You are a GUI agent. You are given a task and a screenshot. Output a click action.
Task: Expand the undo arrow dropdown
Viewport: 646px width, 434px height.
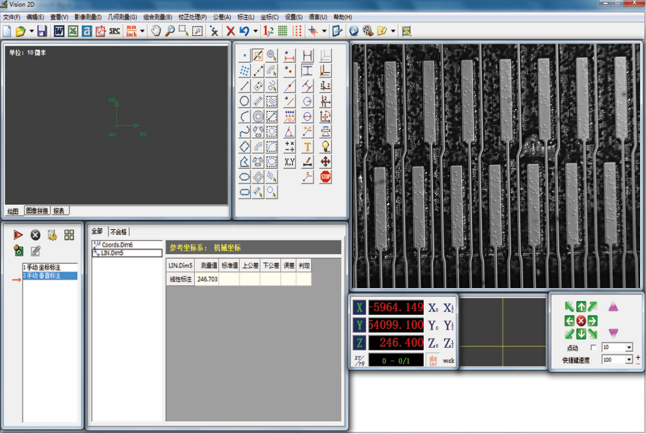pyautogui.click(x=254, y=32)
